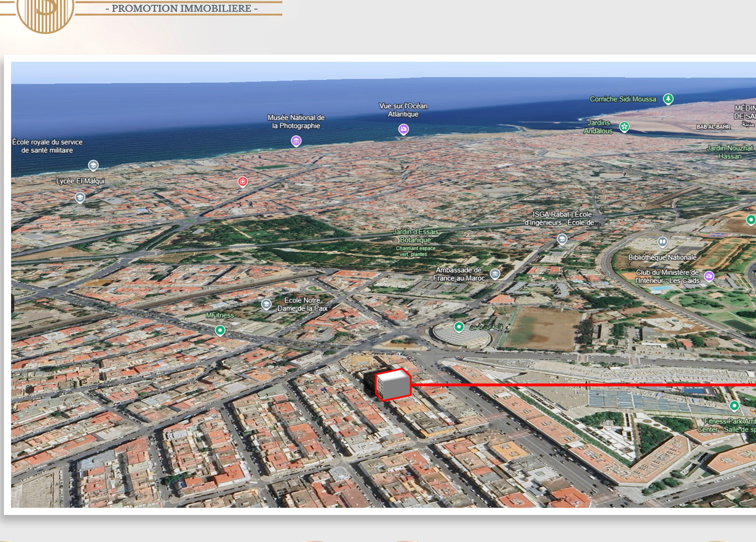756x542 pixels.
Task: Click the BAB AL-BAHR label
Action: click(713, 127)
